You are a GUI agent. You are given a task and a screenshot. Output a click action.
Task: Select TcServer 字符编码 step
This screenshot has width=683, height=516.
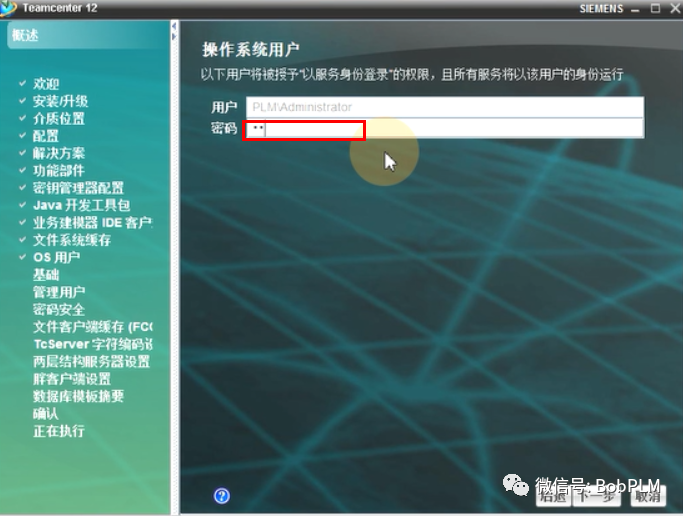93,344
